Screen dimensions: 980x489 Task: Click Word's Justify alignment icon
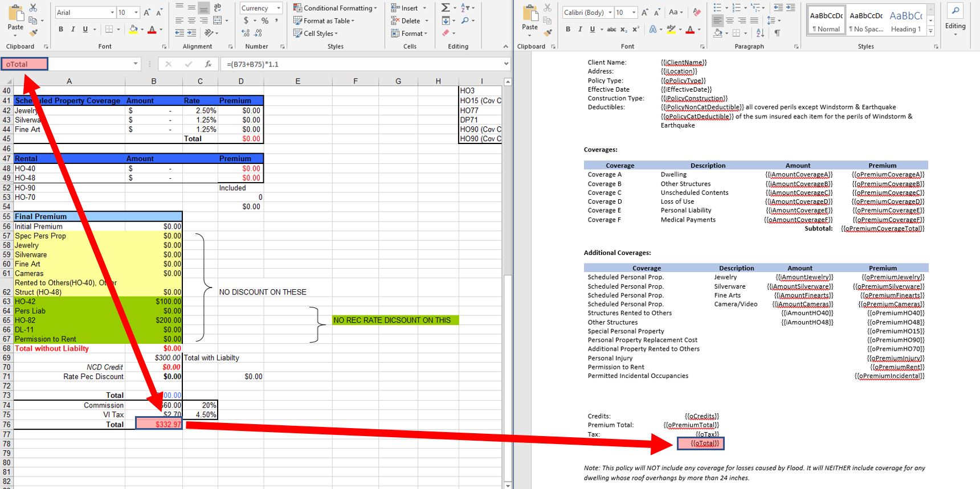pos(754,20)
